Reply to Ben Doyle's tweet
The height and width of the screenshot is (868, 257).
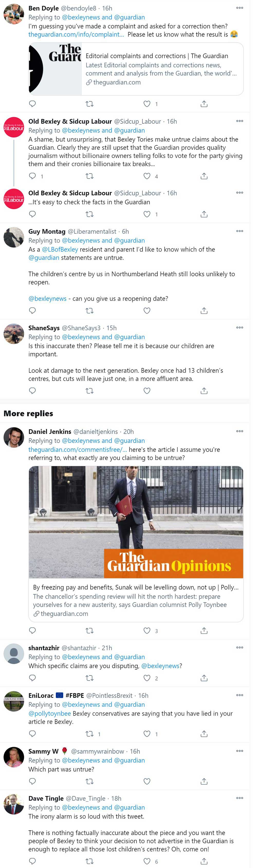(32, 104)
